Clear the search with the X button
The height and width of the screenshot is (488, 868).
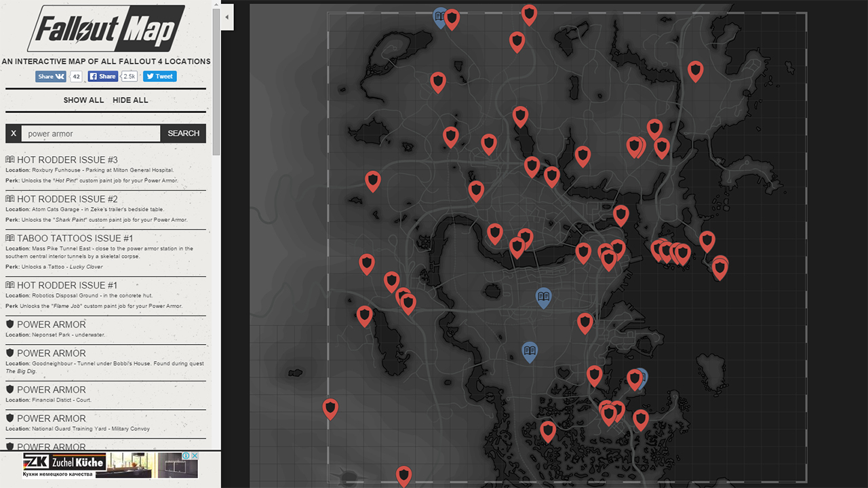(x=14, y=134)
